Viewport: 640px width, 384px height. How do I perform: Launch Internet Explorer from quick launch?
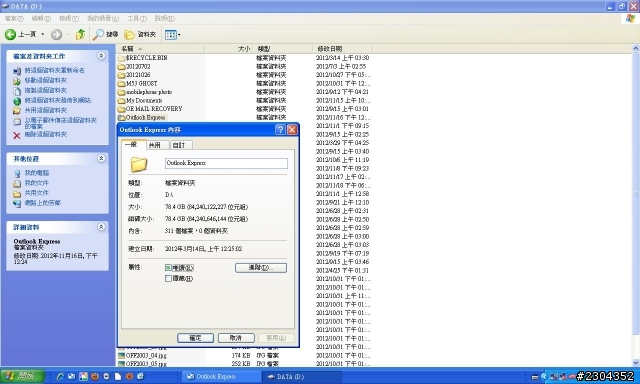(x=60, y=376)
